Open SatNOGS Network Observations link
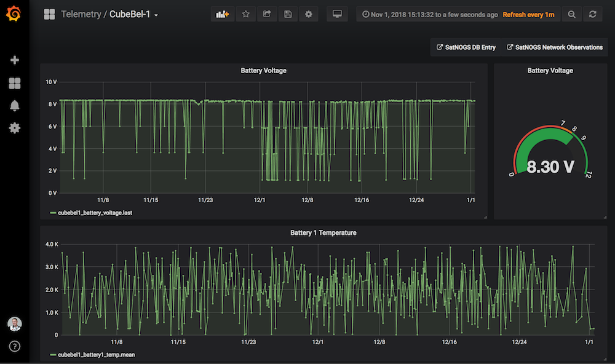The image size is (615, 364). [x=555, y=47]
